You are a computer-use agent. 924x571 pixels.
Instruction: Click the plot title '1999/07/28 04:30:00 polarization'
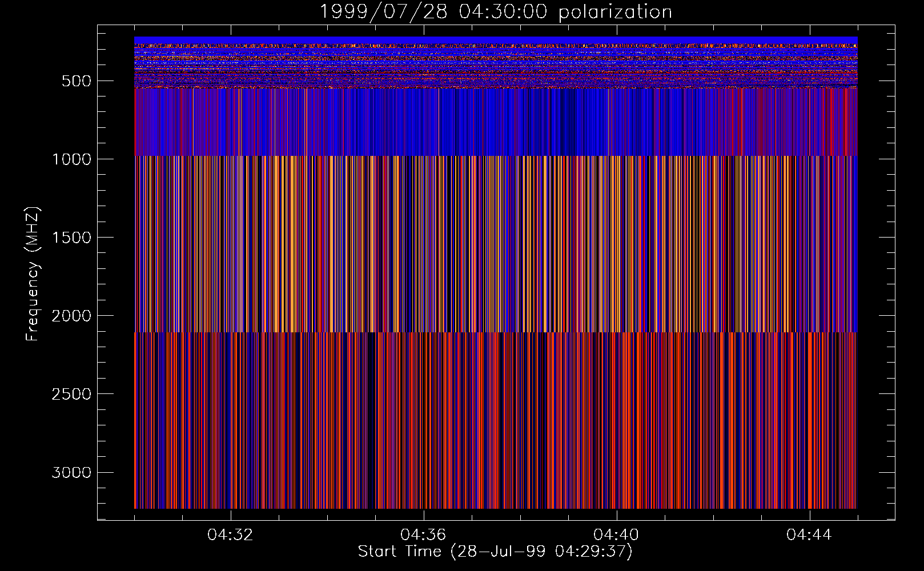(x=495, y=12)
